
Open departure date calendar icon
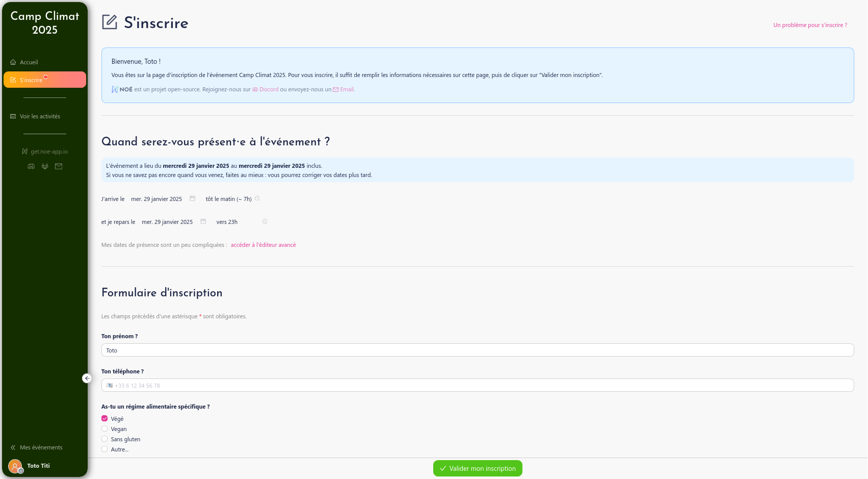(x=203, y=221)
